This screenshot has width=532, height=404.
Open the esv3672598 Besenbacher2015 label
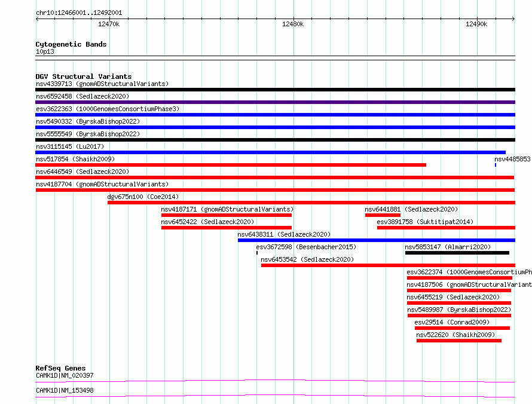(307, 247)
